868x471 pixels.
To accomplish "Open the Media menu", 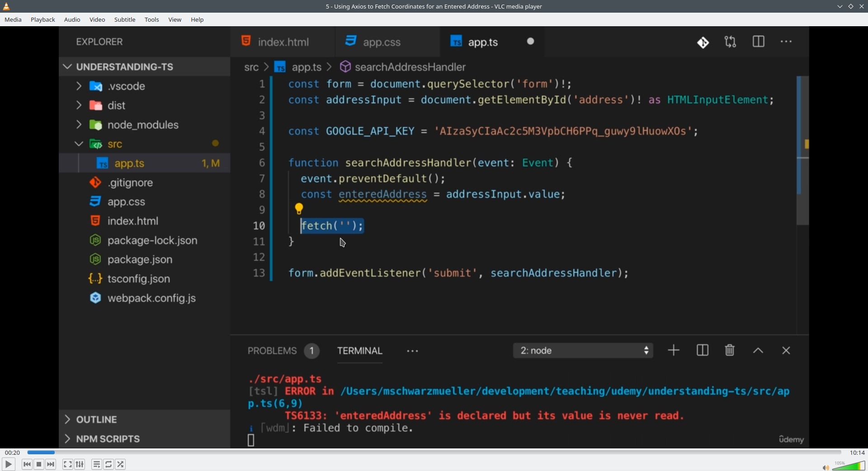I will click(x=13, y=19).
